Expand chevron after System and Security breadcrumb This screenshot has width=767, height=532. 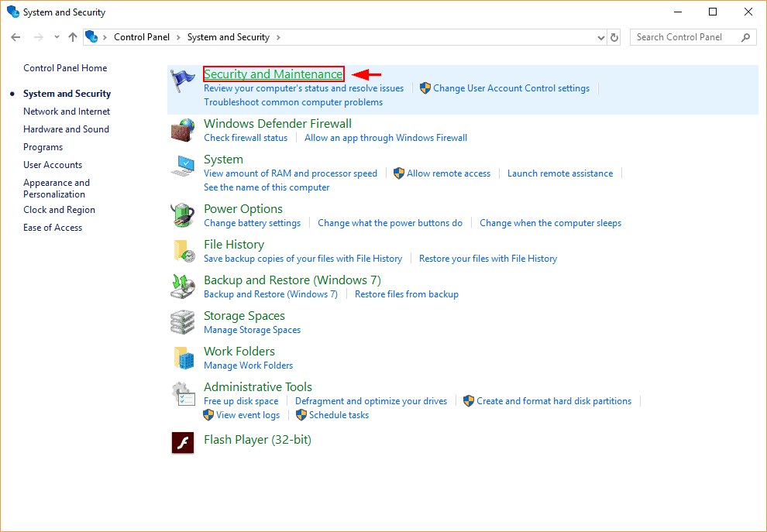278,37
